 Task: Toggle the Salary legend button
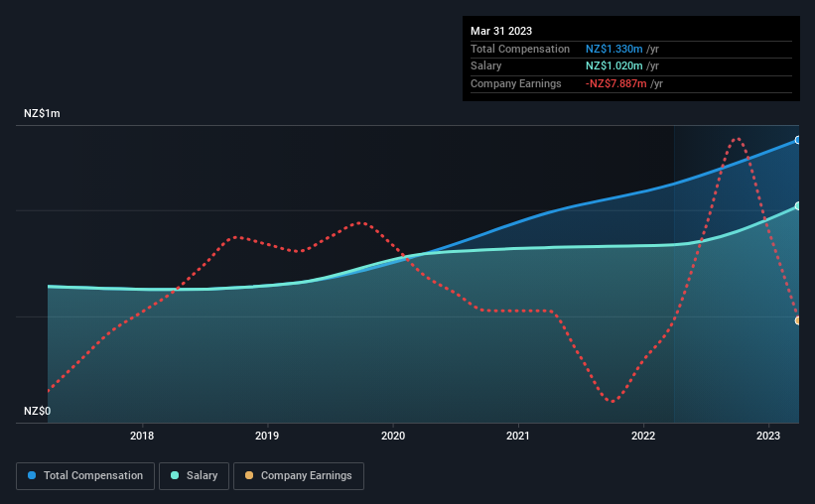pos(194,476)
